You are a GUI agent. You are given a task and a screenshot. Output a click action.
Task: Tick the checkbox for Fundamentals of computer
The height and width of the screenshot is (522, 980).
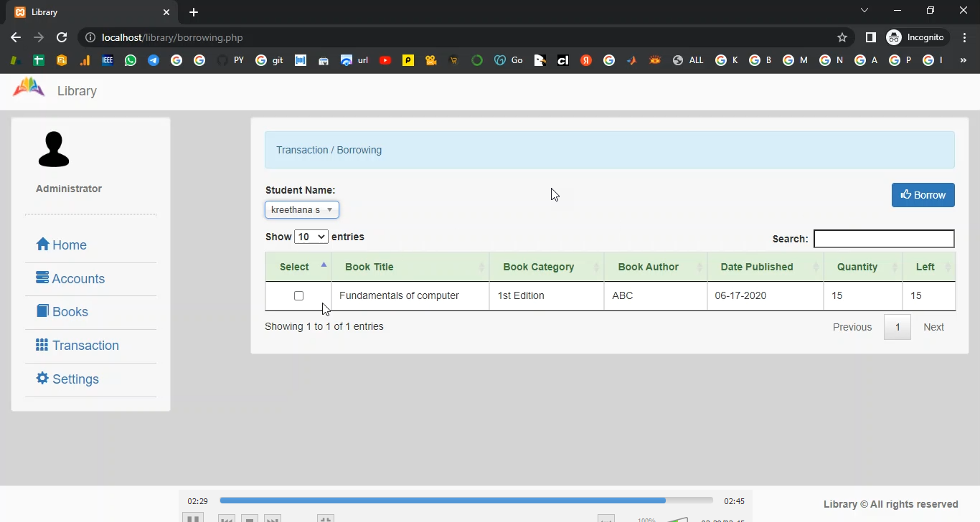pyautogui.click(x=298, y=296)
